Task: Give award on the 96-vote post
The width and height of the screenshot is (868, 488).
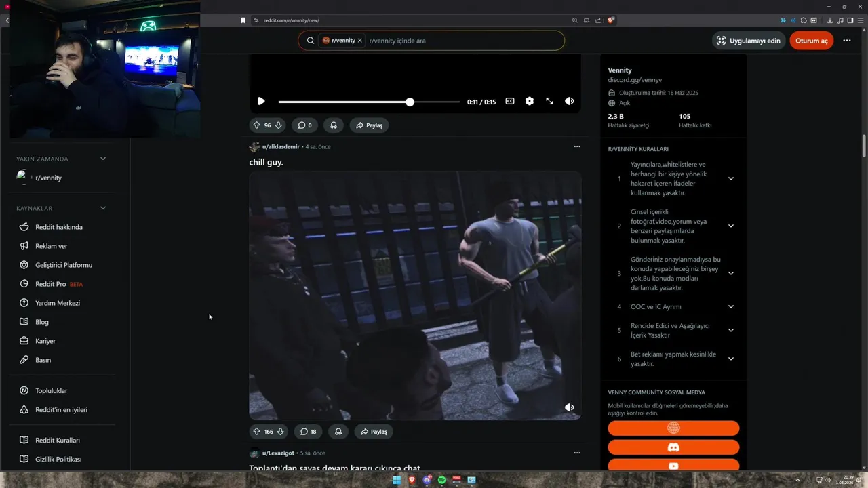Action: pyautogui.click(x=334, y=125)
